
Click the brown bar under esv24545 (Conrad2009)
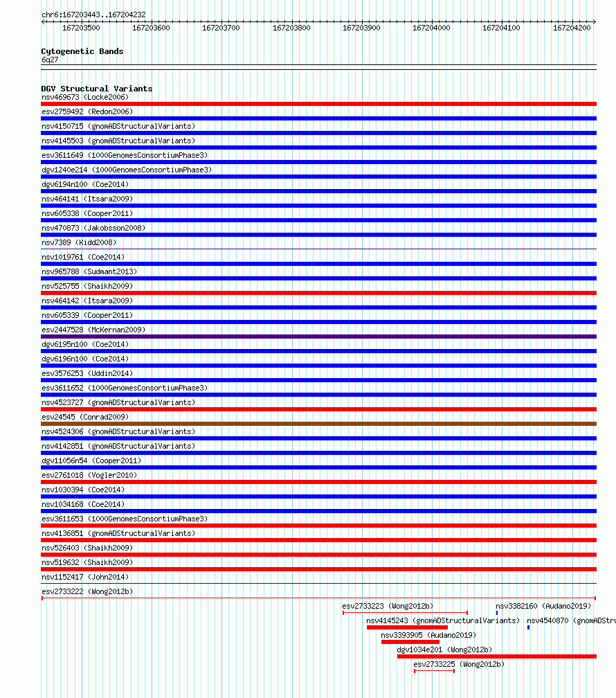tap(318, 424)
